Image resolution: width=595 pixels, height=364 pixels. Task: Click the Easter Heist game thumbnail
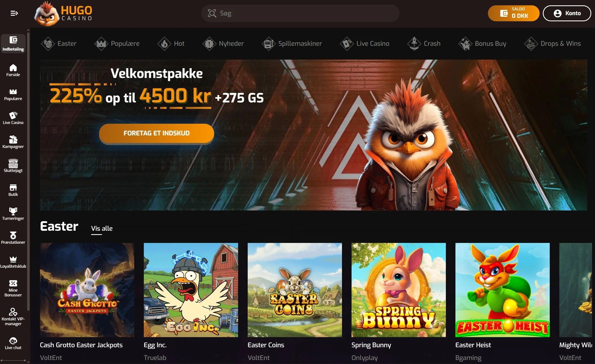503,290
